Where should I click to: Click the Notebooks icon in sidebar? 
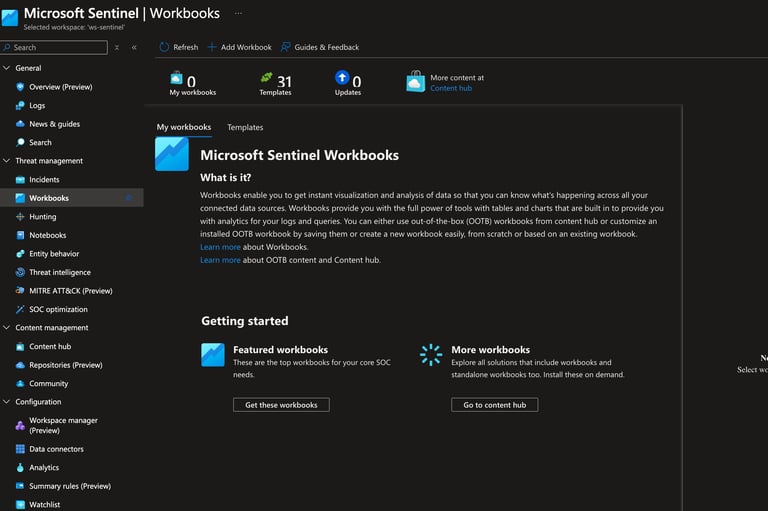click(20, 235)
